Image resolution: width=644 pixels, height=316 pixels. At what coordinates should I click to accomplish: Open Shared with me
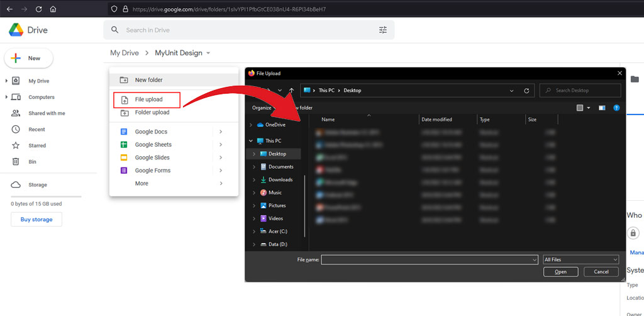point(47,113)
